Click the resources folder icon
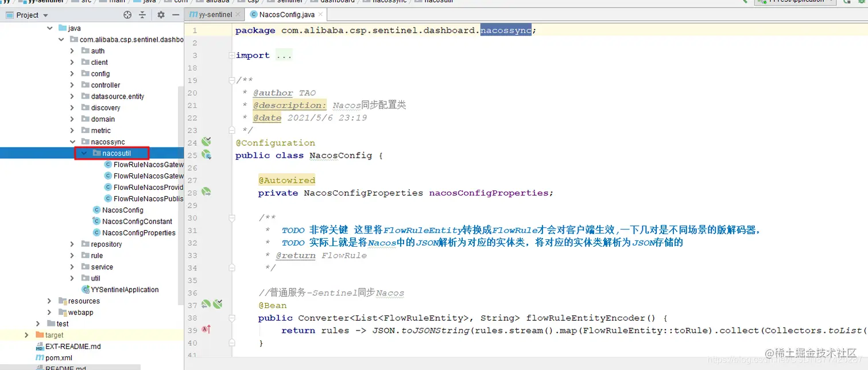The height and width of the screenshot is (370, 868). coord(63,301)
